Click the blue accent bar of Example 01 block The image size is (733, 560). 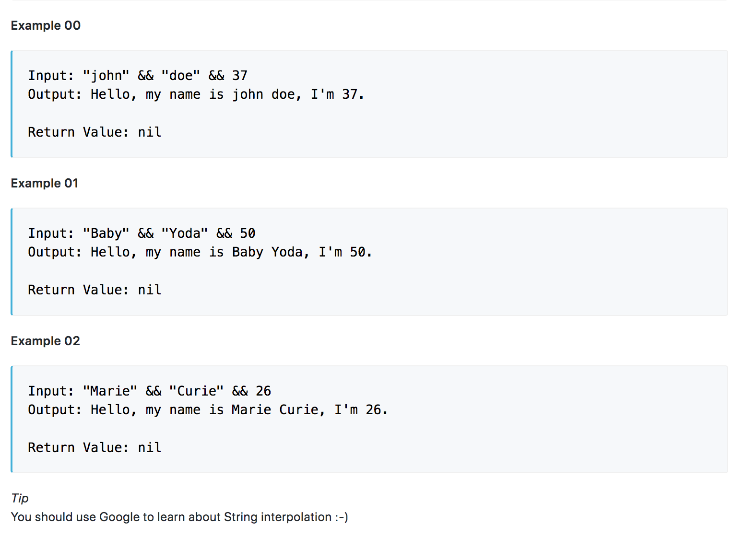pyautogui.click(x=11, y=261)
